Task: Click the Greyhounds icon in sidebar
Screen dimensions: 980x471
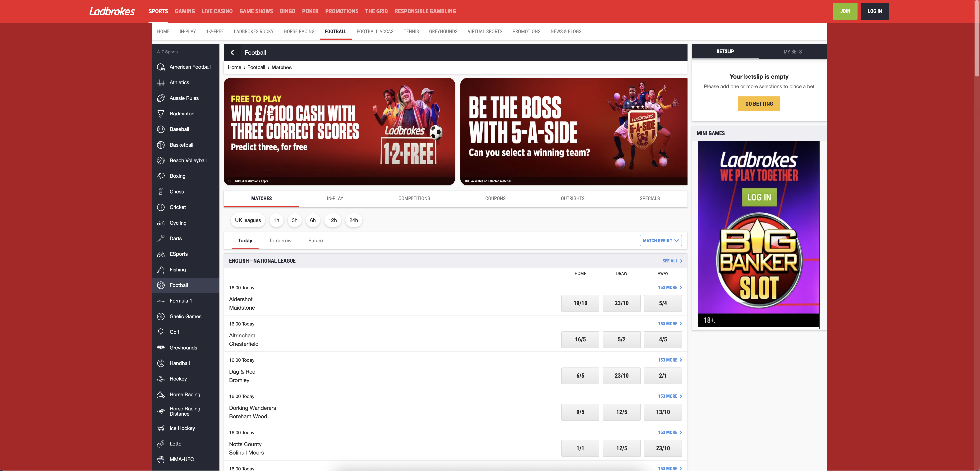Action: point(161,348)
